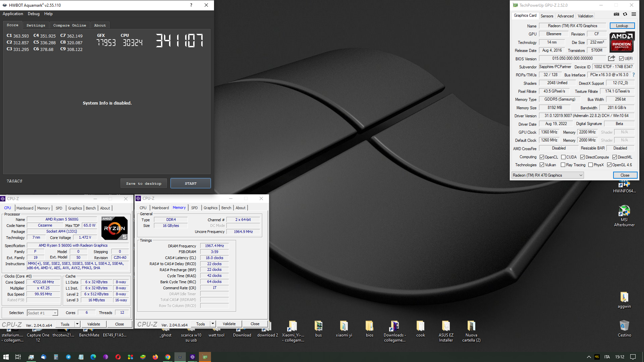Open the GPU selection dropdown in GPU-Z
This screenshot has height=362, width=644.
547,175
